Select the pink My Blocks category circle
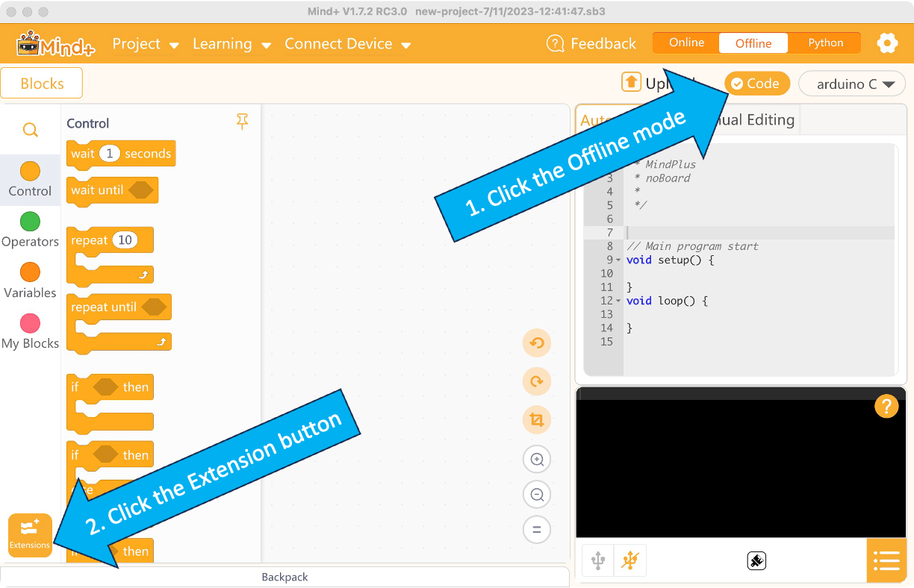 30,323
